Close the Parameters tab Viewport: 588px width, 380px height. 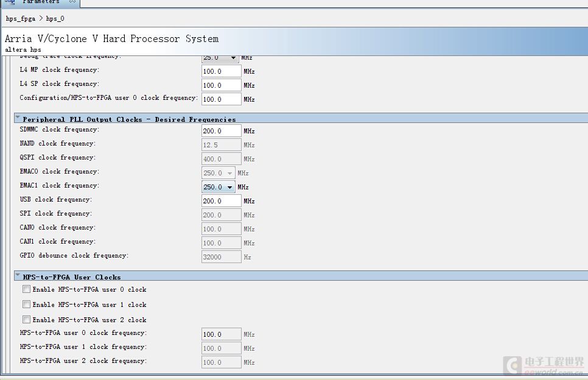point(72,2)
